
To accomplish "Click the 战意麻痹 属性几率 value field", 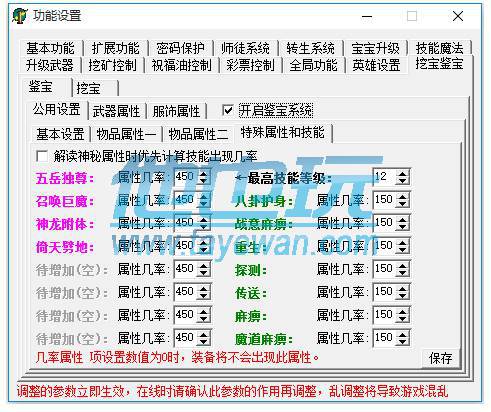I will (385, 223).
